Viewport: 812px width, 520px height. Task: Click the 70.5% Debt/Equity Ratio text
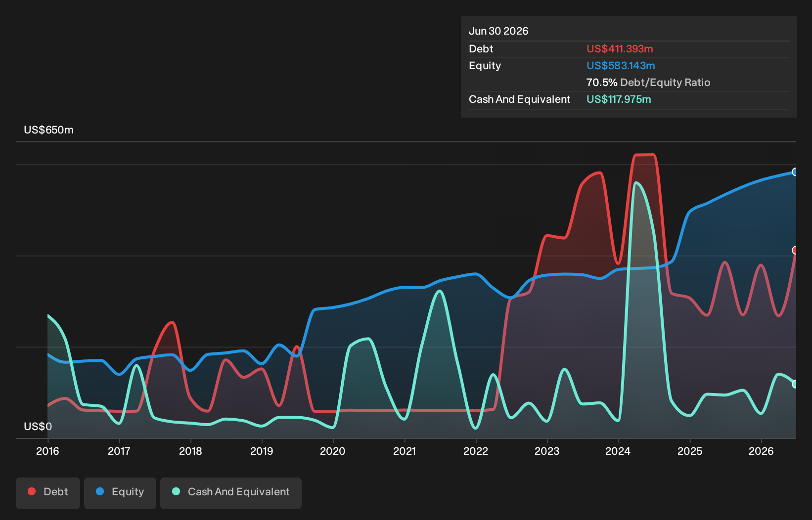pos(648,83)
